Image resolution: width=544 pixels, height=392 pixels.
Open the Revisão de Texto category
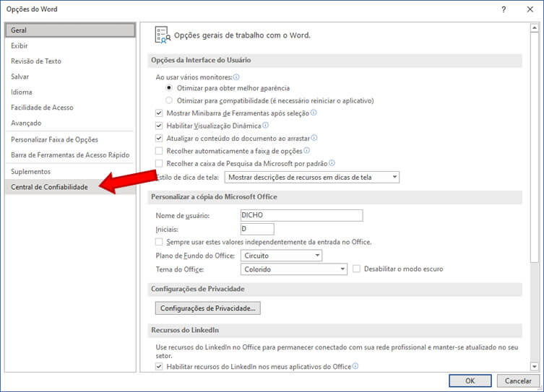click(x=70, y=61)
